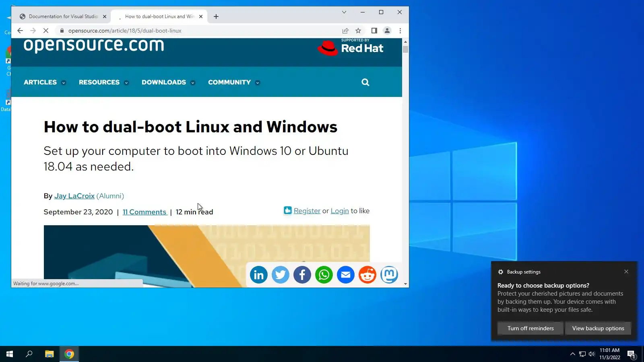View backup options

(x=598, y=328)
